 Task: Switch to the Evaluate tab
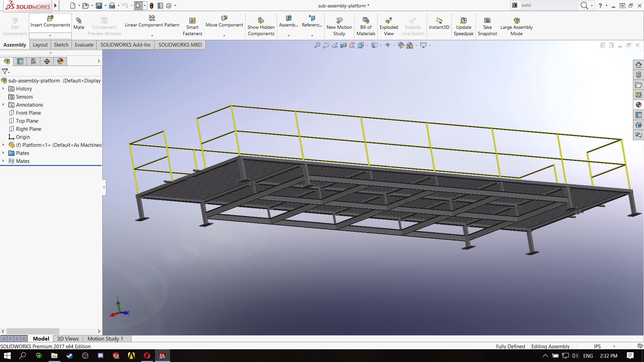(x=84, y=45)
